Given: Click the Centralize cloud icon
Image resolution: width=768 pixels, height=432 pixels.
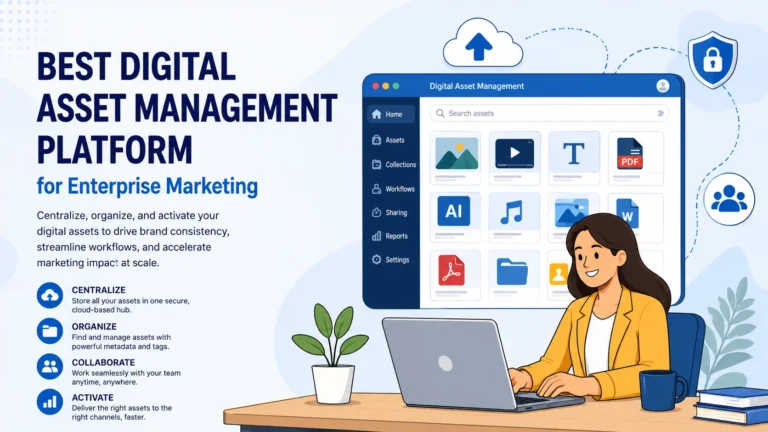Looking at the screenshot, I should click(x=49, y=295).
